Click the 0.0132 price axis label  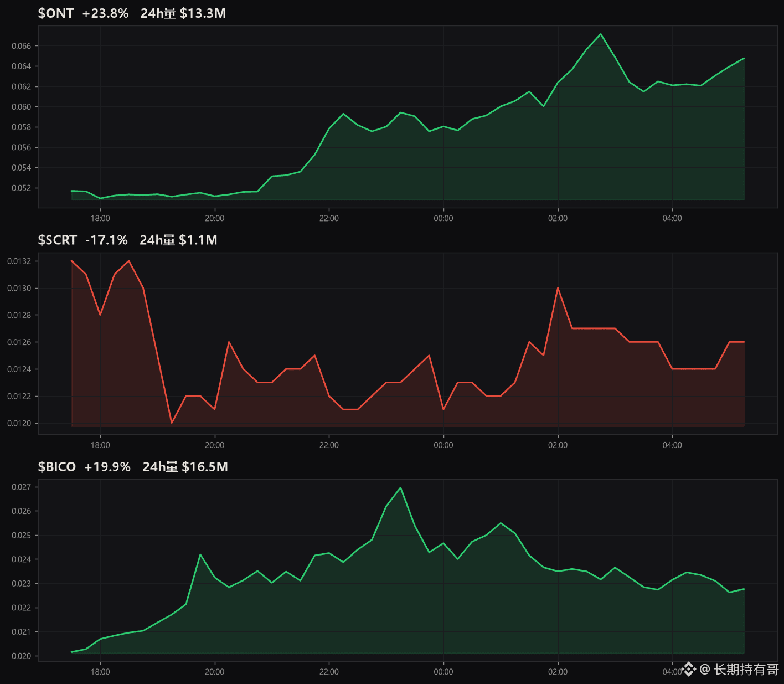(19, 261)
